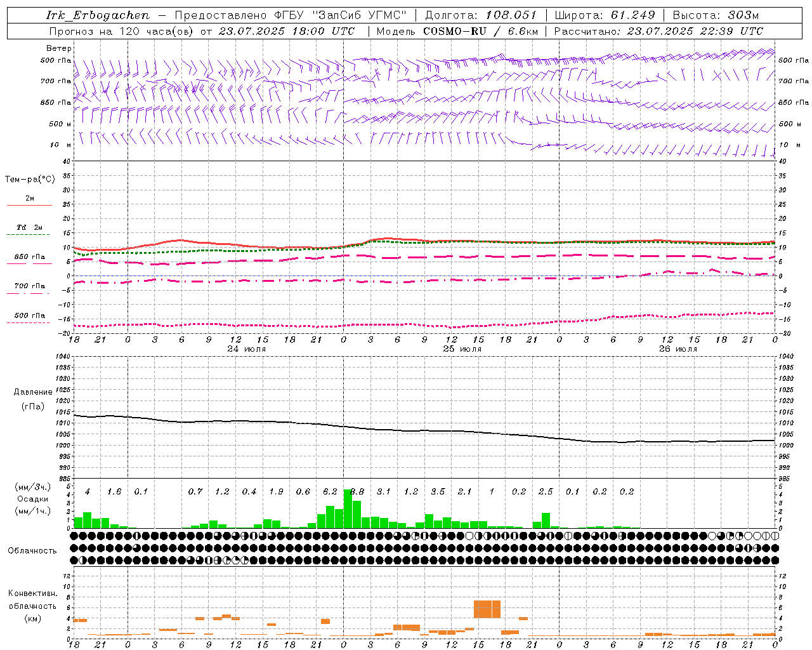Click the '(мм/3ч.)' precipitation unit label
Screen dimensions: 812x650
click(33, 487)
